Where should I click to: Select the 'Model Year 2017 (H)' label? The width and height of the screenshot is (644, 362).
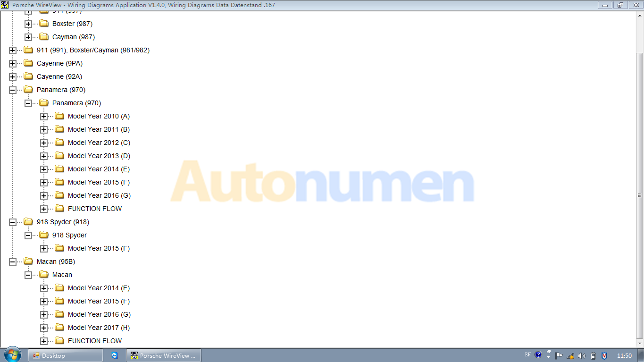[99, 328]
